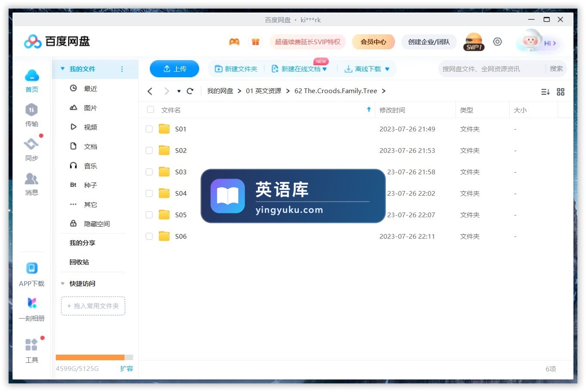Open the 传输 transfer sidebar icon
The image size is (586, 392).
tap(31, 110)
